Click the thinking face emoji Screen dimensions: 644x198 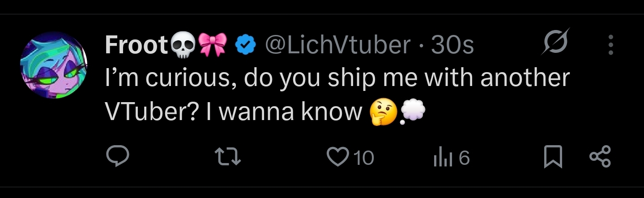[382, 112]
